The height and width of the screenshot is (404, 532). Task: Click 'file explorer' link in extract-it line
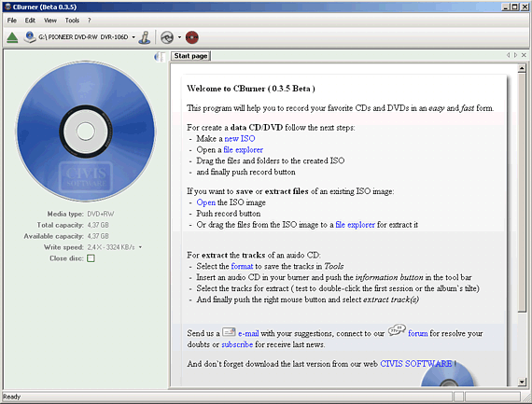pyautogui.click(x=355, y=225)
